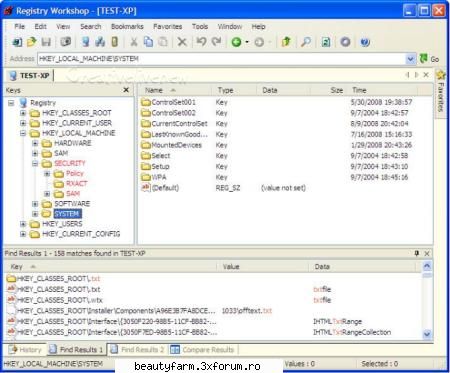Open the Search menu
450x373 pixels.
pyautogui.click(x=90, y=27)
